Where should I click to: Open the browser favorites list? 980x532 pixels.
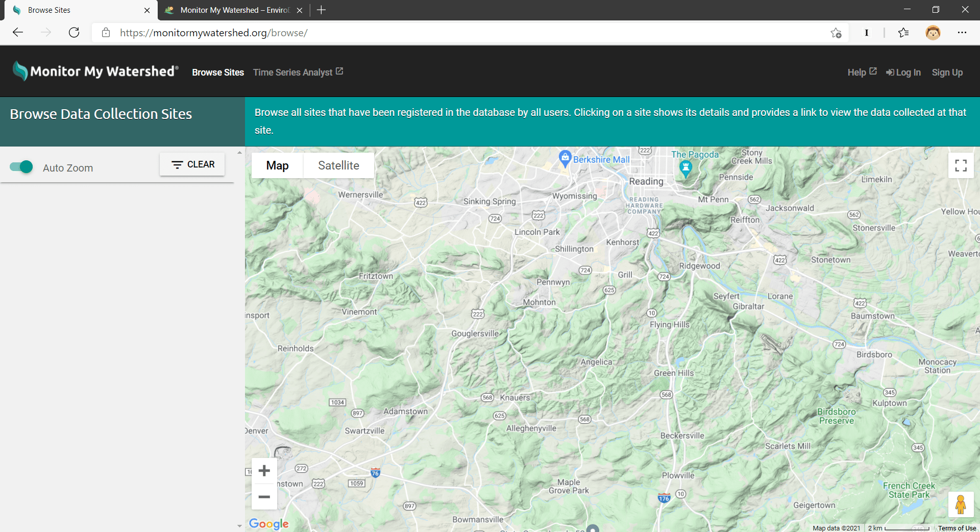pos(903,33)
